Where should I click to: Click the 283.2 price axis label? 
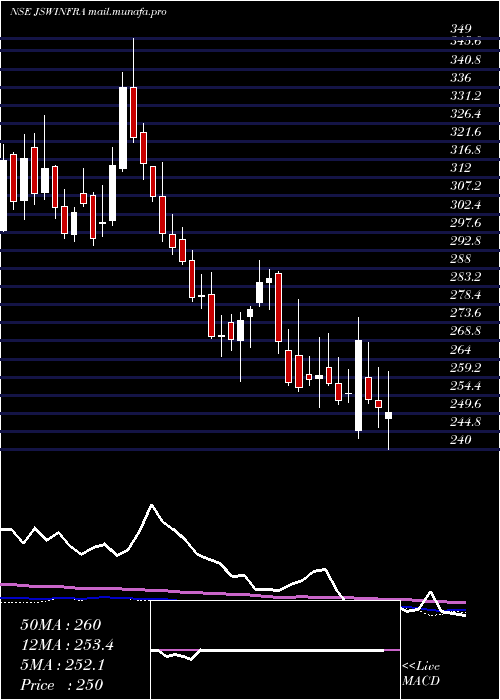[465, 277]
